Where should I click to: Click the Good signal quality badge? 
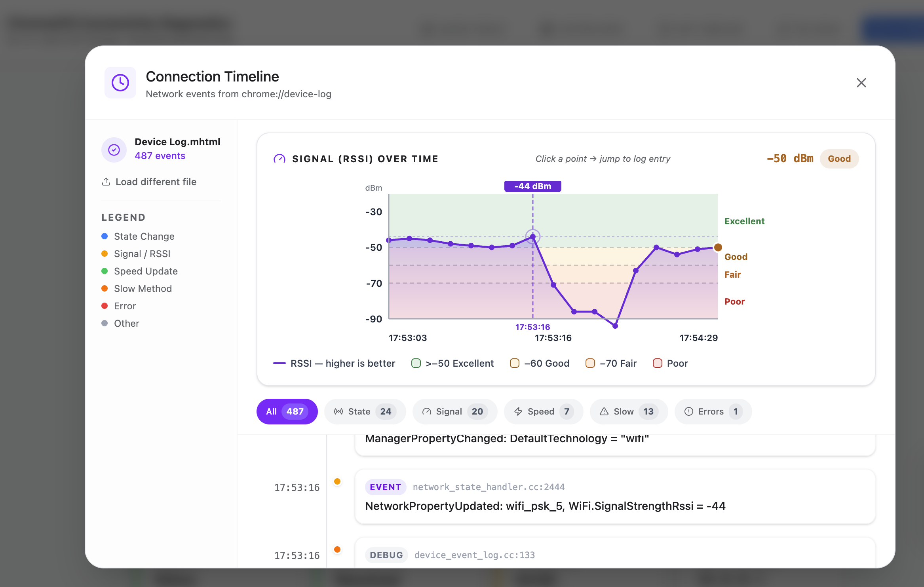point(839,159)
